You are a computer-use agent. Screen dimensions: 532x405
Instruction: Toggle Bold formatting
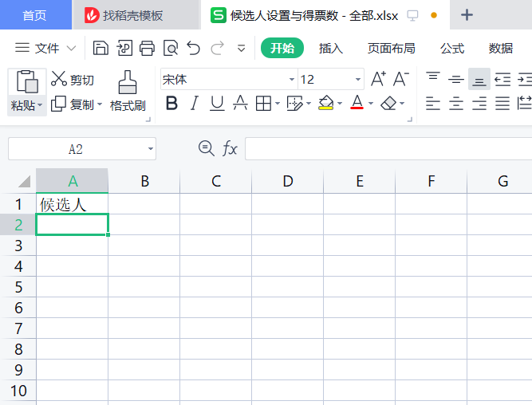point(171,103)
